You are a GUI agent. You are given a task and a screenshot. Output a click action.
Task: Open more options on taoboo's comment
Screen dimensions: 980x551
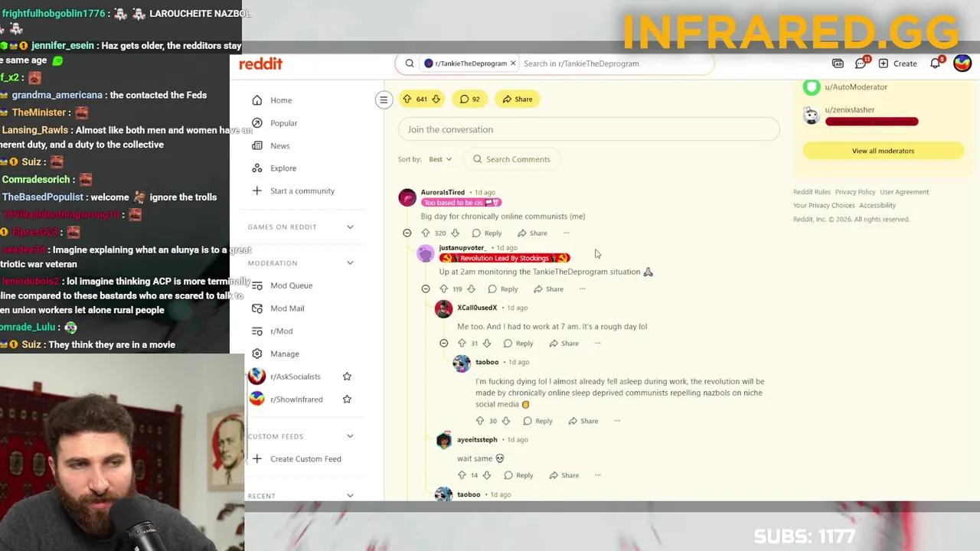(617, 421)
